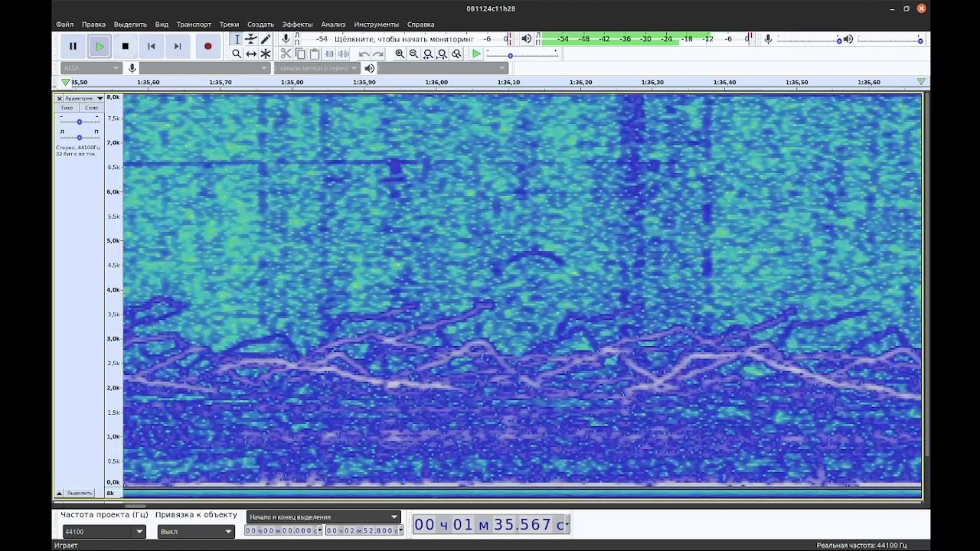Viewport: 980px width, 551px height.
Task: Select the Draw pencil tool
Action: pyautogui.click(x=266, y=39)
